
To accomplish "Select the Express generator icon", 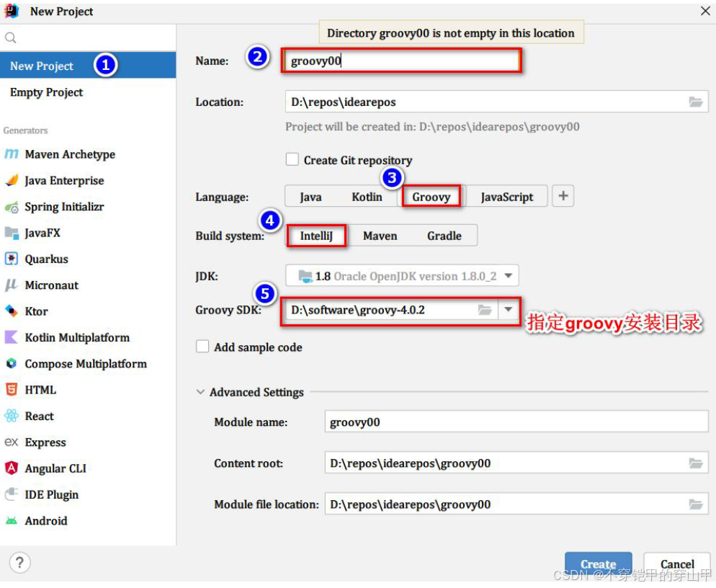I will point(12,442).
